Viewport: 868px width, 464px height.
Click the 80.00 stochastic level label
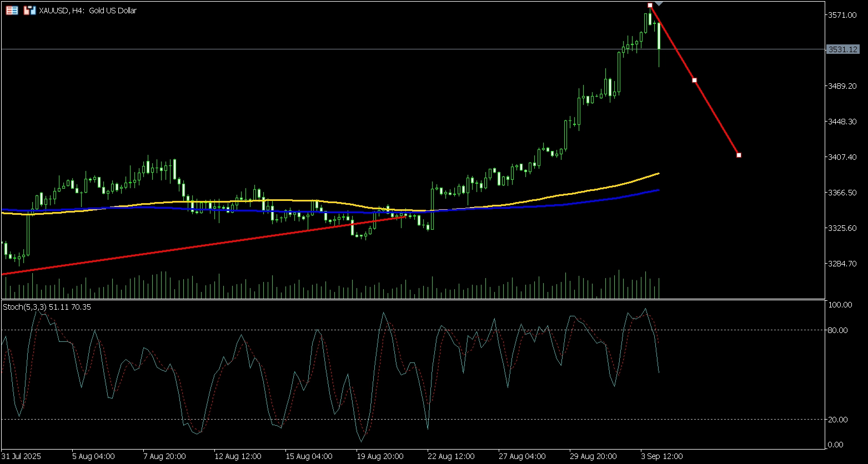(x=838, y=330)
